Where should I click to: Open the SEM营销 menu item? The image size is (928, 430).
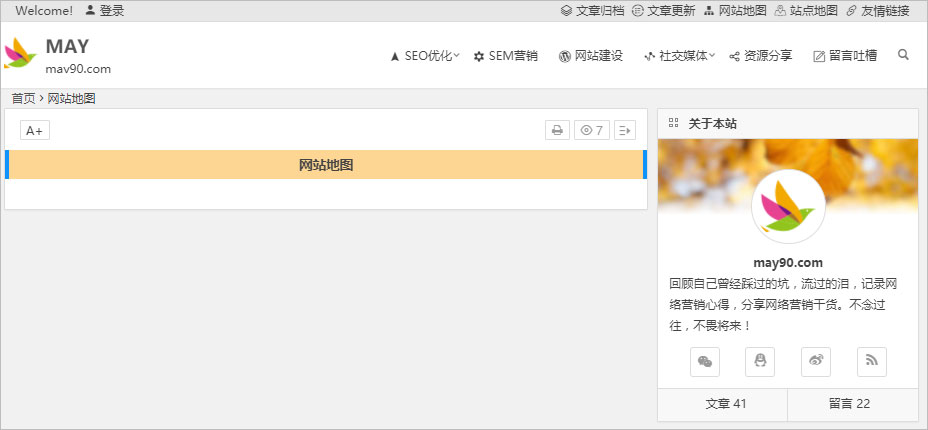(506, 56)
